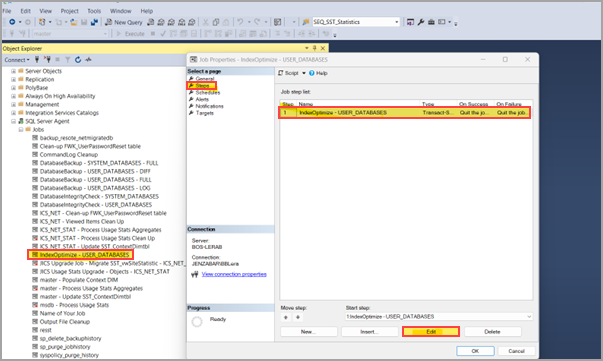Select the syspolicy_purge_history job
Viewport: 603px width, 361px height.
tap(69, 355)
